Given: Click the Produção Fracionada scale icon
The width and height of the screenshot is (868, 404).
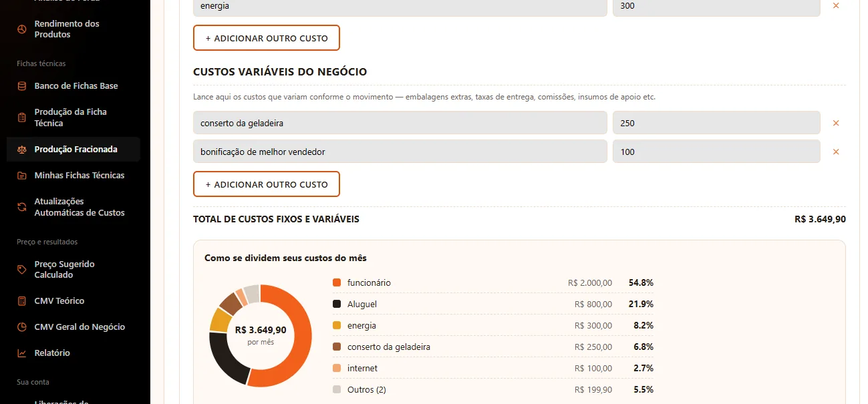Looking at the screenshot, I should tap(21, 150).
